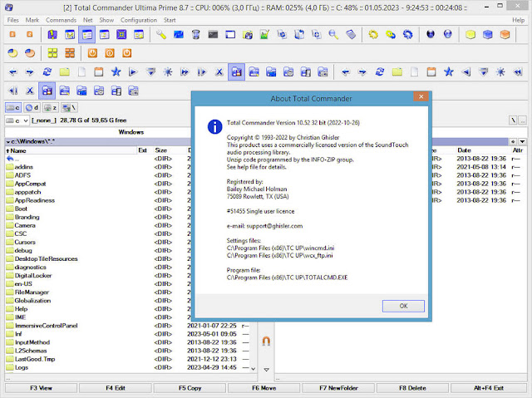The width and height of the screenshot is (532, 398).
Task: Open the Show menu
Action: tap(106, 20)
